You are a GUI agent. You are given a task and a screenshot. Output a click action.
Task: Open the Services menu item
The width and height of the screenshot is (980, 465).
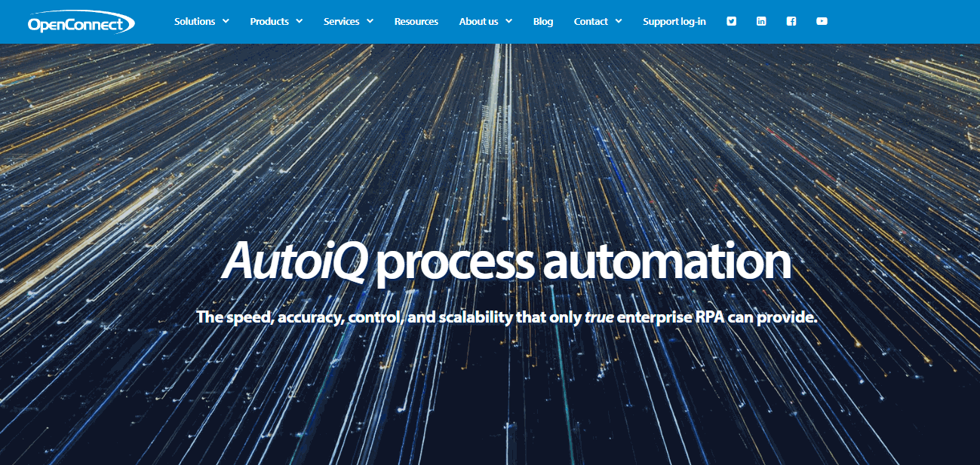point(342,21)
